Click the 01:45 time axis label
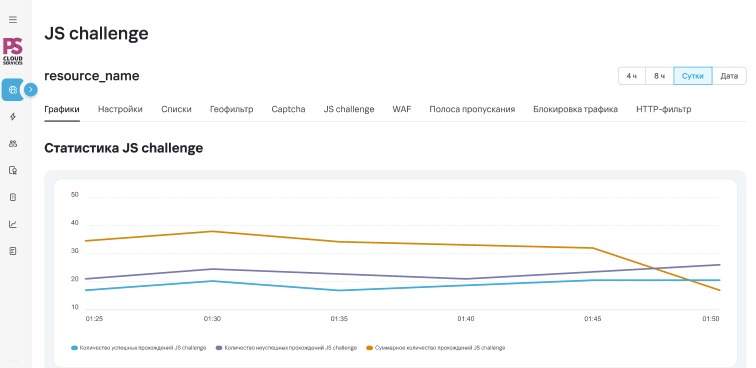Screen dimensions: 756x368 (x=593, y=319)
